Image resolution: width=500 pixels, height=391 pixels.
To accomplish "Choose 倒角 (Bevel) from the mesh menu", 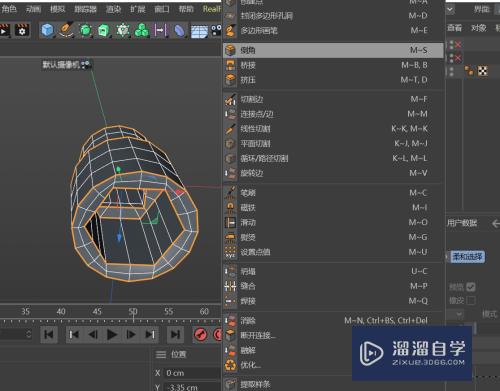I will [333, 50].
